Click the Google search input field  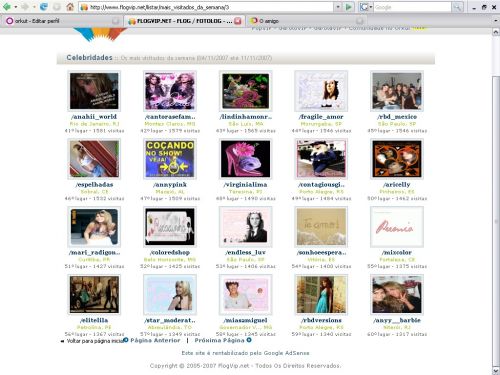click(412, 7)
